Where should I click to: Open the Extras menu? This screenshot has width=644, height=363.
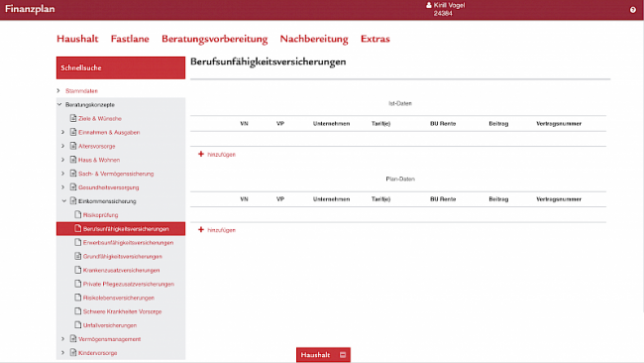[x=375, y=39]
